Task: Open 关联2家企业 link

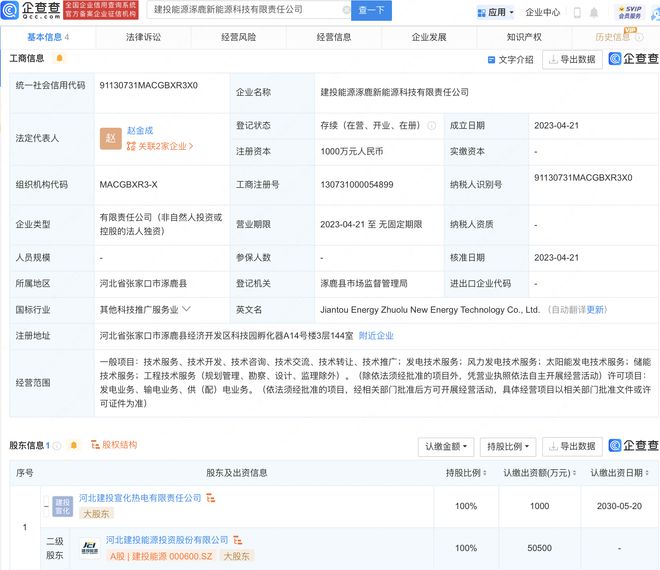Action: [160, 146]
